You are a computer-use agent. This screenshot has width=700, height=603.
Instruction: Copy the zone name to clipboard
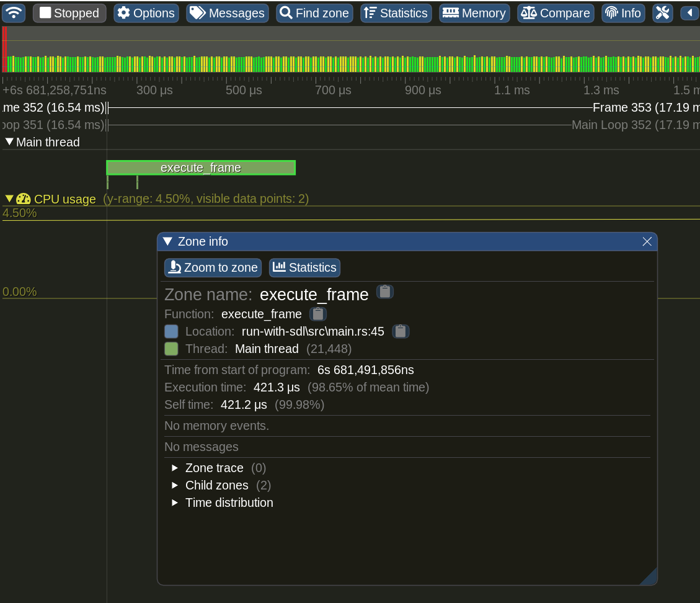(x=385, y=292)
